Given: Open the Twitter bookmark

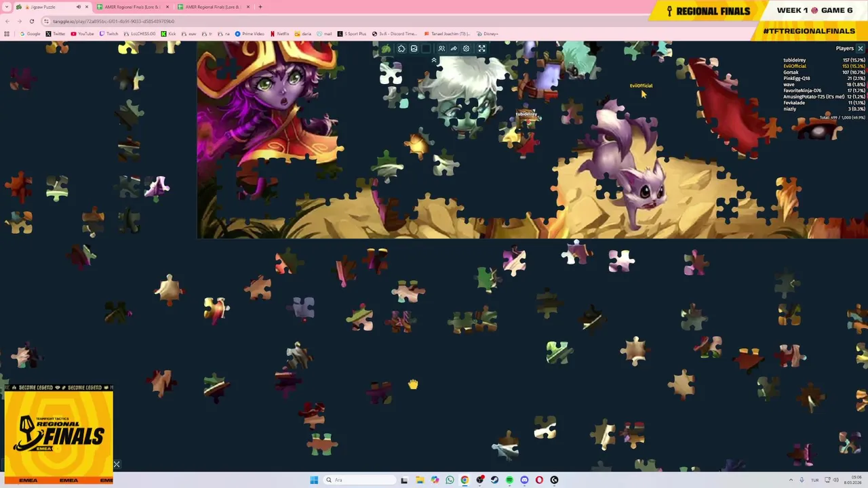Looking at the screenshot, I should click(56, 34).
